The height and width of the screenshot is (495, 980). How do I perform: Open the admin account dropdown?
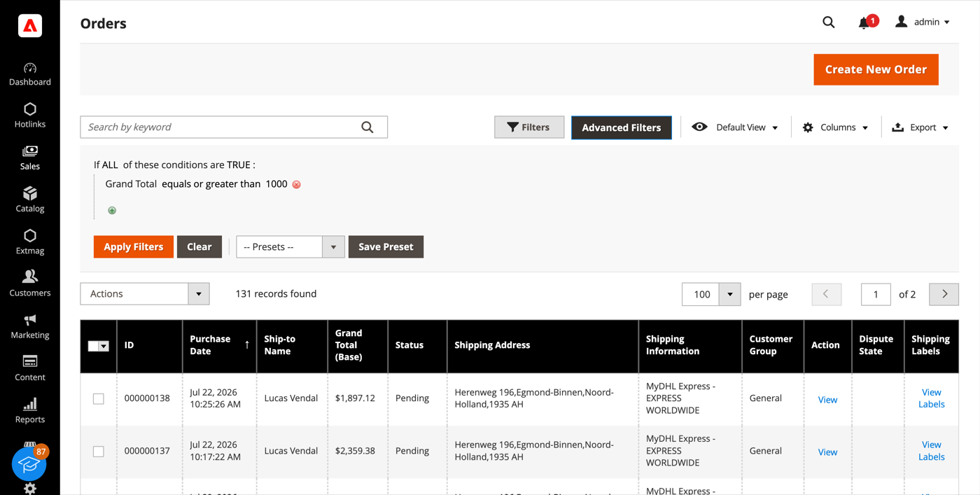(x=923, y=22)
